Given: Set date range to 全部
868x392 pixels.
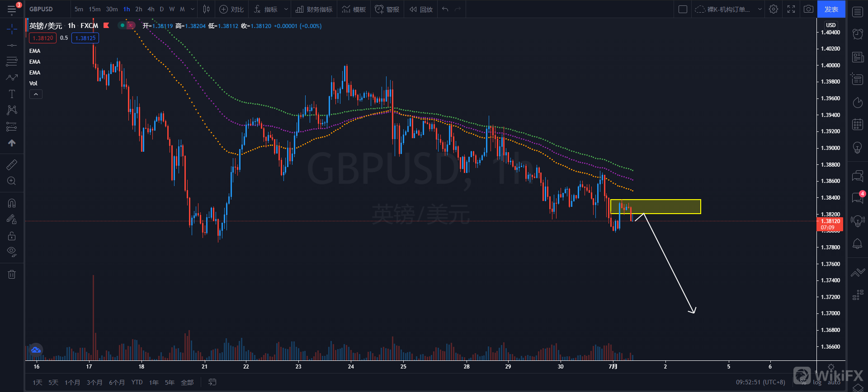Looking at the screenshot, I should 187,383.
